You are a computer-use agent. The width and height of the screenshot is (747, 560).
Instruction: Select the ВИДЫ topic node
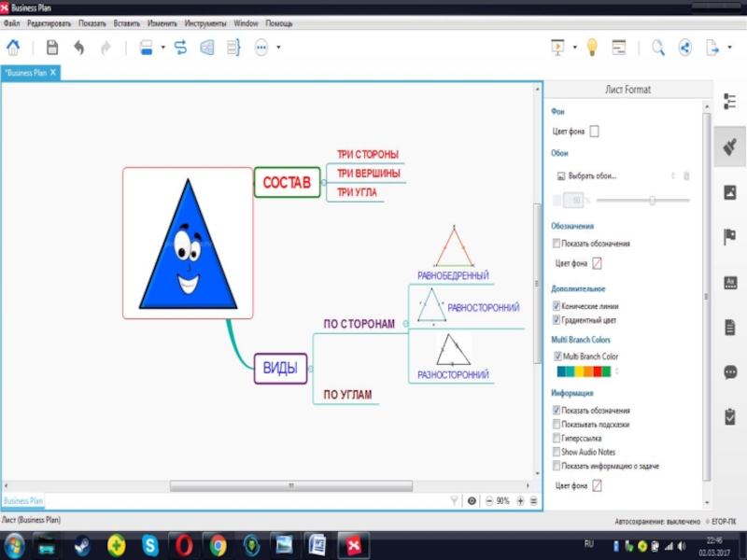point(280,369)
